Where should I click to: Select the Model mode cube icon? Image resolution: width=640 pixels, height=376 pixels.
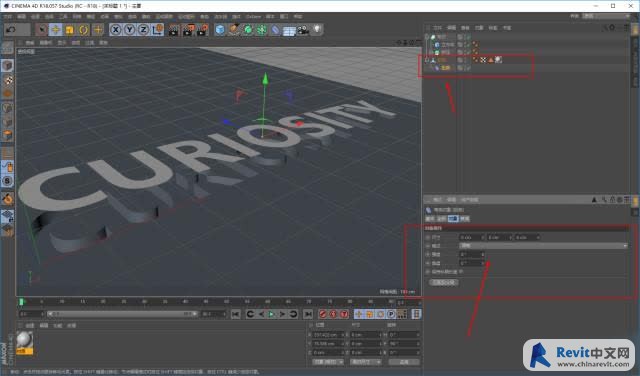(7, 66)
